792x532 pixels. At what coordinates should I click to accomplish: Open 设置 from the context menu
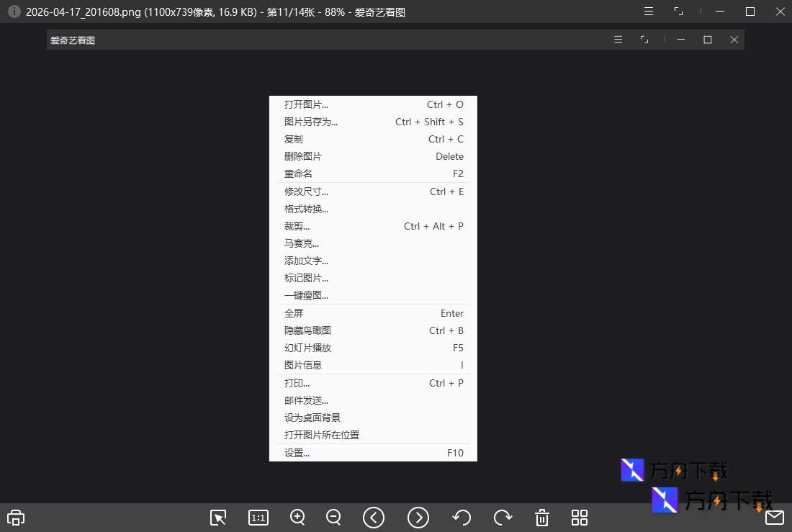297,453
